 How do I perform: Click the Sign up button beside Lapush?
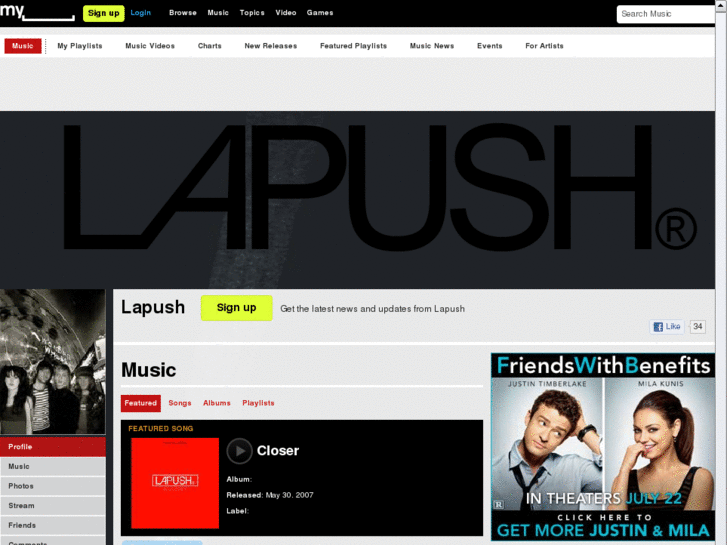point(236,308)
